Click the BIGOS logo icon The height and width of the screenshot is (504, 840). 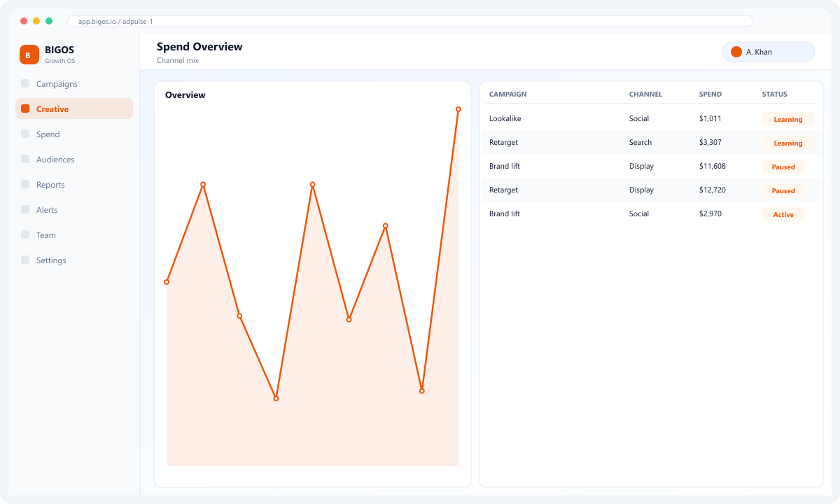pos(29,55)
